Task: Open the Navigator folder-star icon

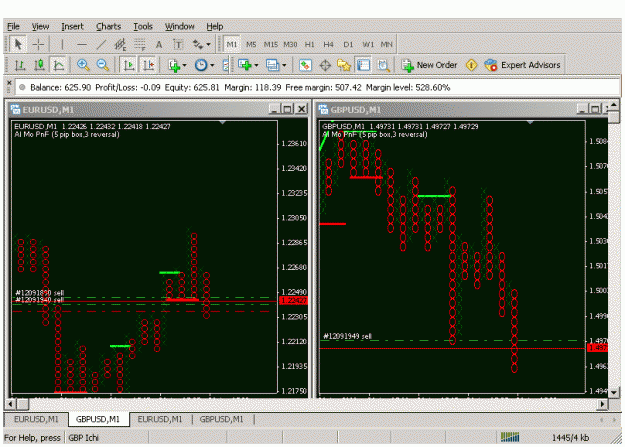Action: pyautogui.click(x=344, y=65)
